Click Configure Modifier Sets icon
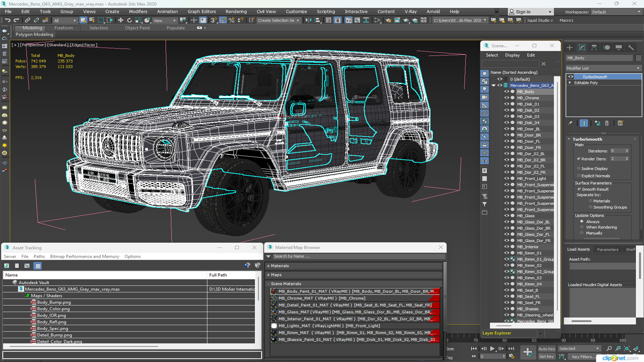 (x=620, y=123)
